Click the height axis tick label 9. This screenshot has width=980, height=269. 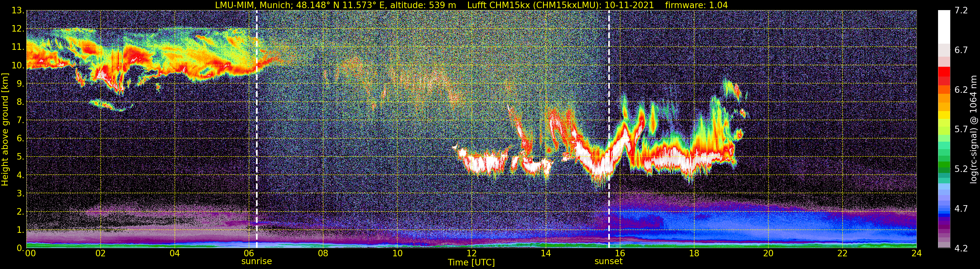click(20, 84)
